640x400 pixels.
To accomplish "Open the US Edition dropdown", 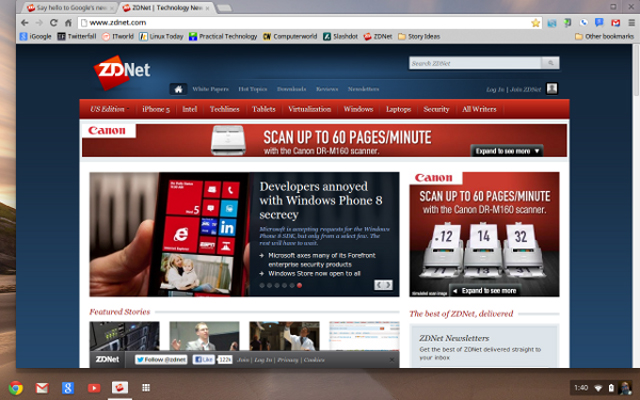I will [109, 109].
